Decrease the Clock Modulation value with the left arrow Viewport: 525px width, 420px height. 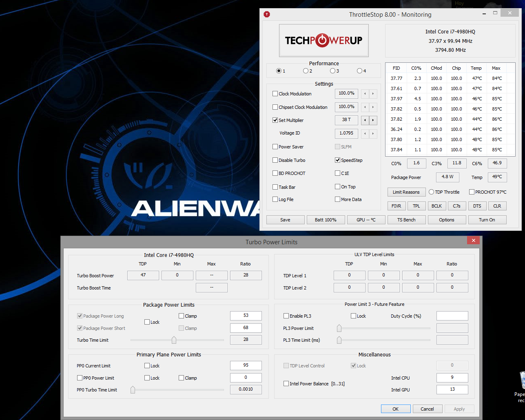click(x=365, y=94)
